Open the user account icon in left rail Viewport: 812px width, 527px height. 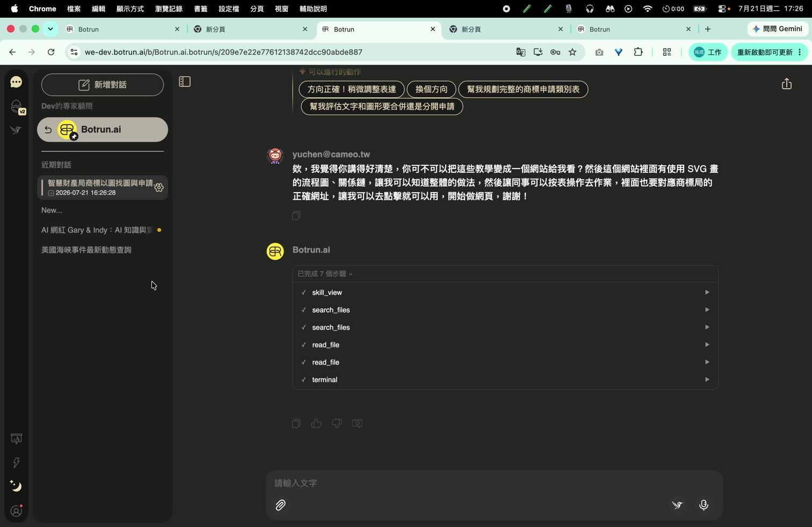(16, 511)
